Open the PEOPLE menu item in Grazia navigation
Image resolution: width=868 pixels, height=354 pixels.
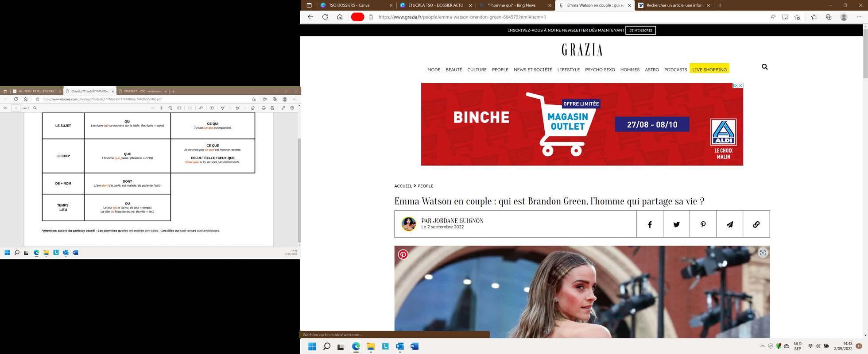click(x=500, y=69)
